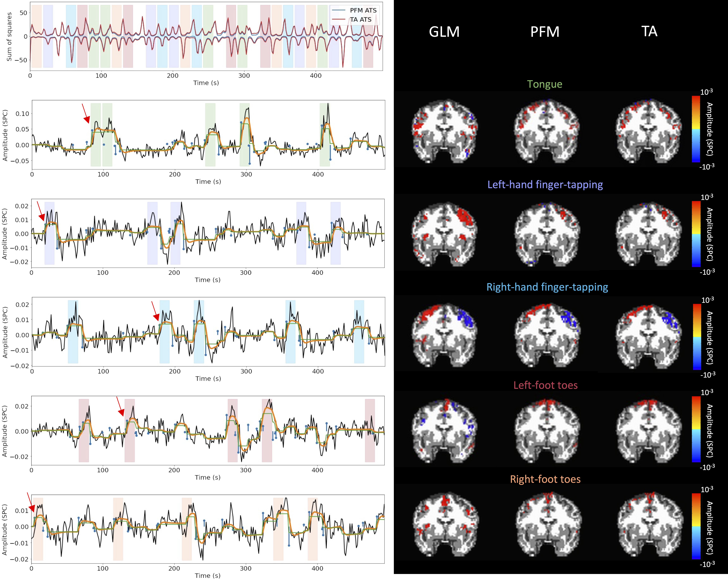This screenshot has height=581, width=728.
Task: Click the Time (s) label under the peach-shaded plot
Action: (208, 576)
